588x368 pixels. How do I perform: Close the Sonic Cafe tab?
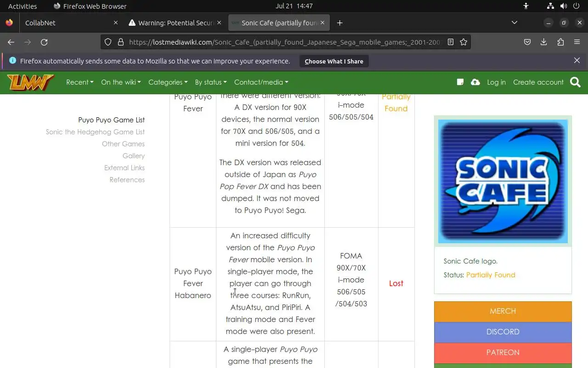(x=322, y=23)
